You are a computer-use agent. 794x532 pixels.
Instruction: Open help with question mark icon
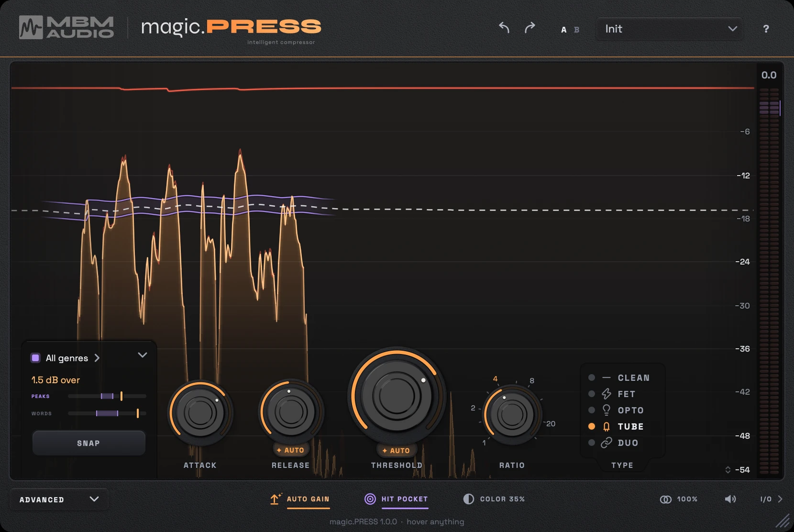coord(766,29)
